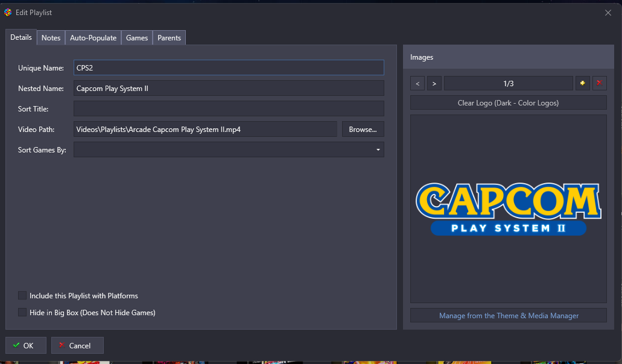Open the Sort Games By dropdown
Image resolution: width=622 pixels, height=364 pixels.
click(x=229, y=149)
